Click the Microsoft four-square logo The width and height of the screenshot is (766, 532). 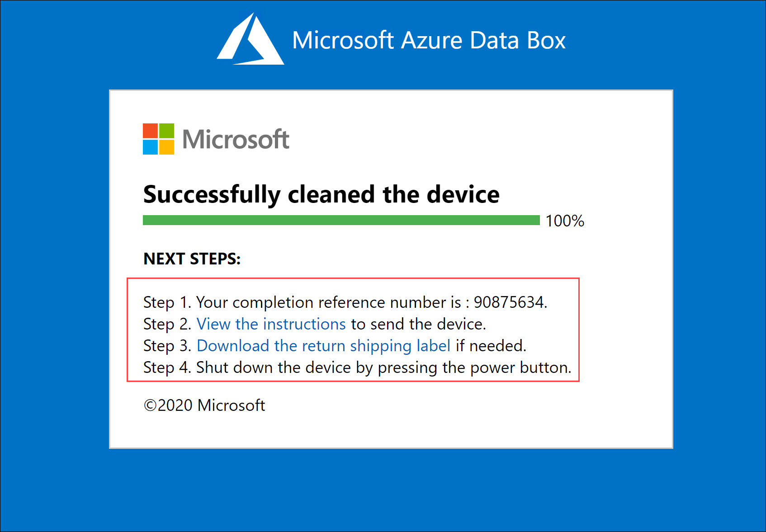coord(158,139)
